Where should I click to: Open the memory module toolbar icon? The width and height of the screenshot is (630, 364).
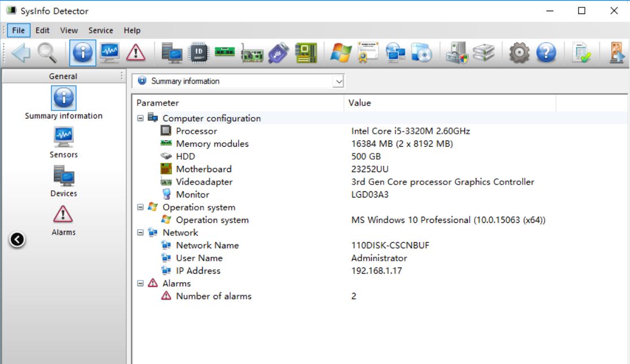225,52
